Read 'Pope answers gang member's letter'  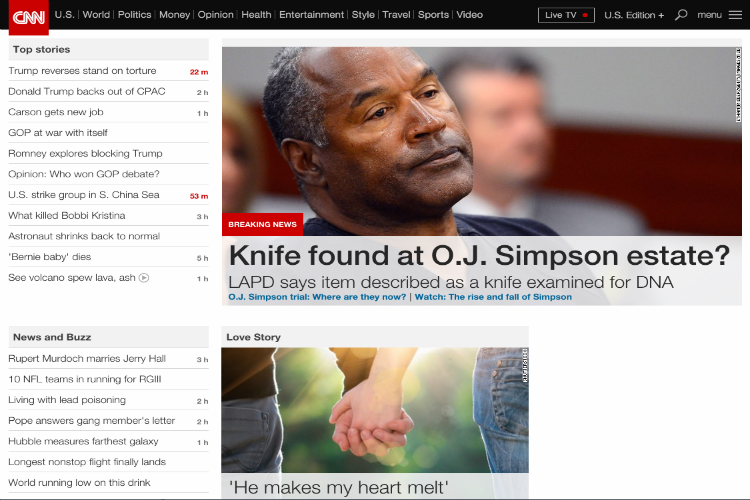[91, 421]
